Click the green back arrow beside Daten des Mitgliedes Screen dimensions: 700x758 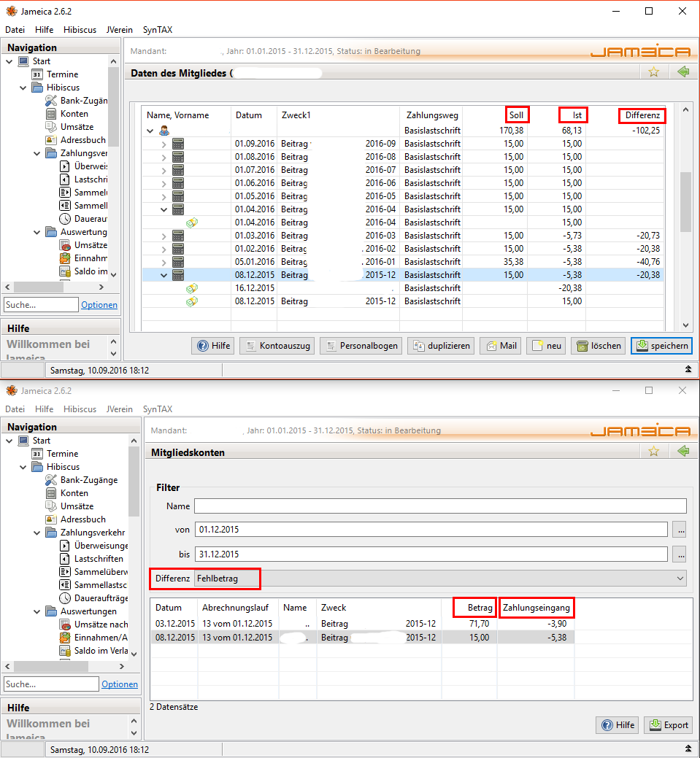point(683,72)
